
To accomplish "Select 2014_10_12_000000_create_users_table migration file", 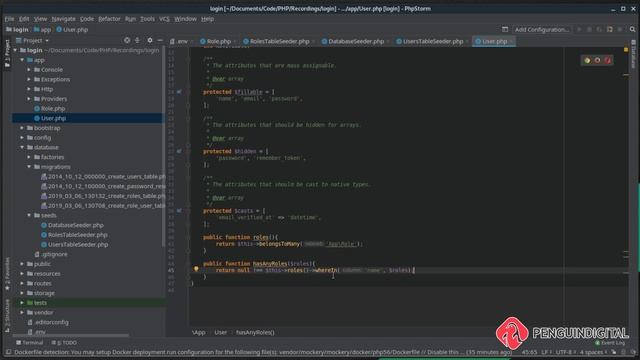I will coord(103,177).
